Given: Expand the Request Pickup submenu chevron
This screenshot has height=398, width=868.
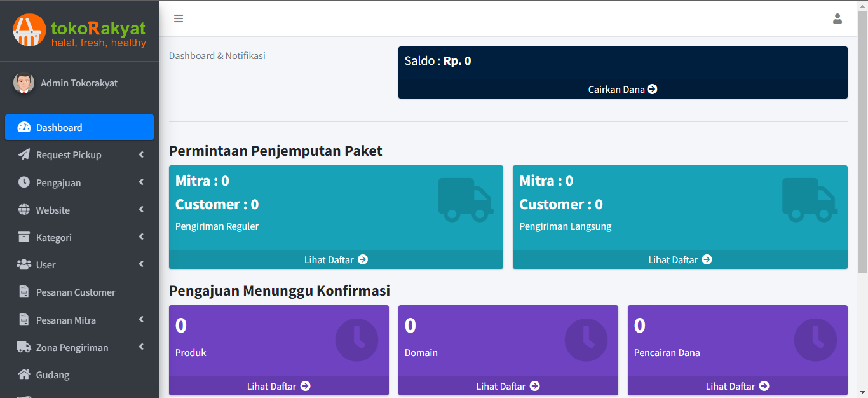Looking at the screenshot, I should point(141,154).
